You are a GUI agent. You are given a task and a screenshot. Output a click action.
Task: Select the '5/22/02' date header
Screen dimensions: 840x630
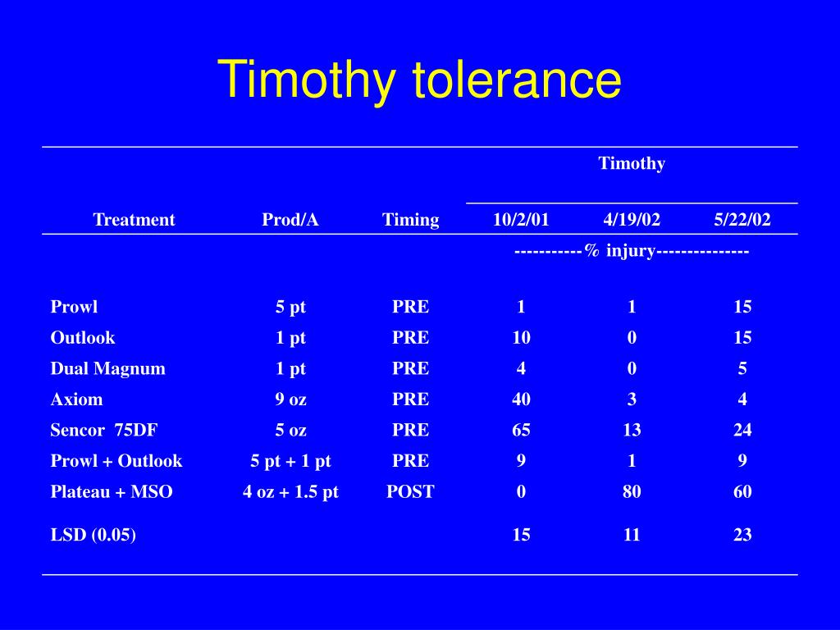pyautogui.click(x=742, y=220)
